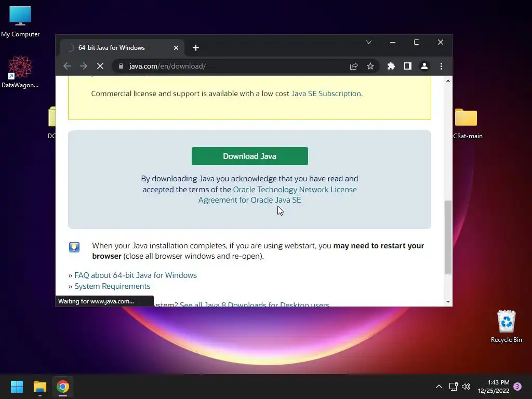Click the lightbulb tip icon

coord(74,247)
